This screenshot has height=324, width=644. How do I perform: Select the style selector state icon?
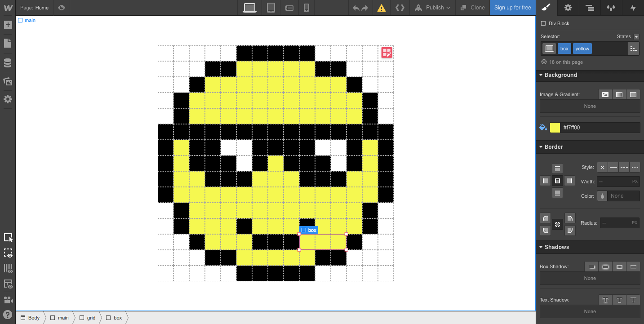click(549, 49)
